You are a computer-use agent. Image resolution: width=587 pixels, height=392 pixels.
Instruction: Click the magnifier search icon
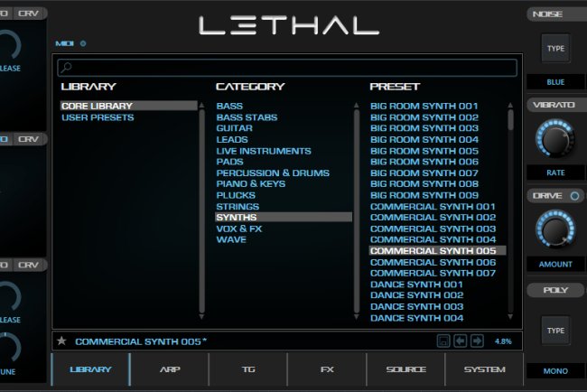(x=66, y=68)
